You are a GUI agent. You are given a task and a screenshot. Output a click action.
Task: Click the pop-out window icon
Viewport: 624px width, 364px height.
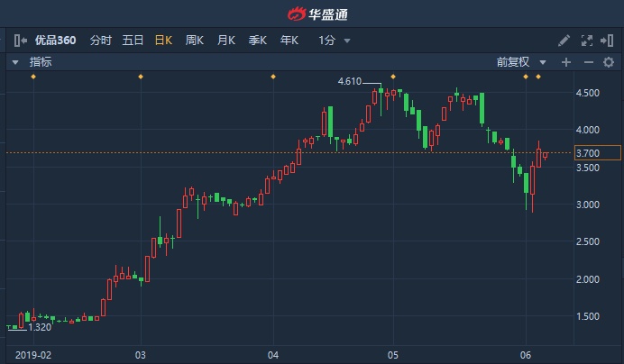point(608,41)
